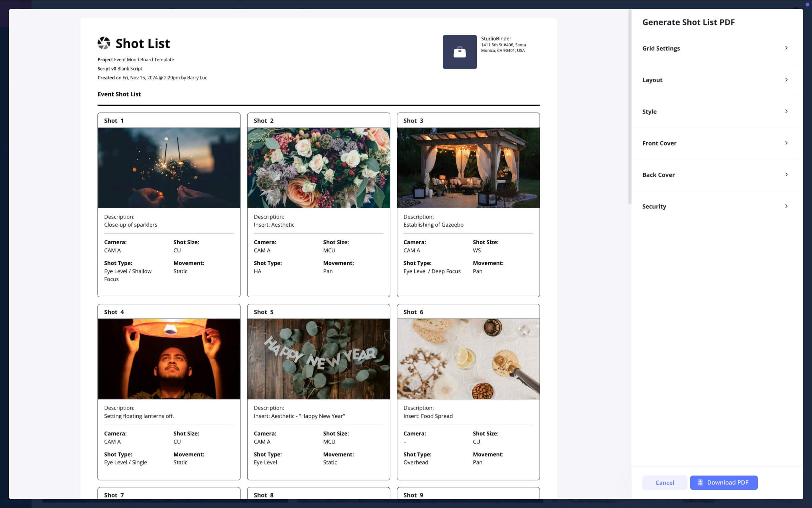Click 'HA' shot type in Shot 2
This screenshot has height=508, width=812.
[x=257, y=271]
